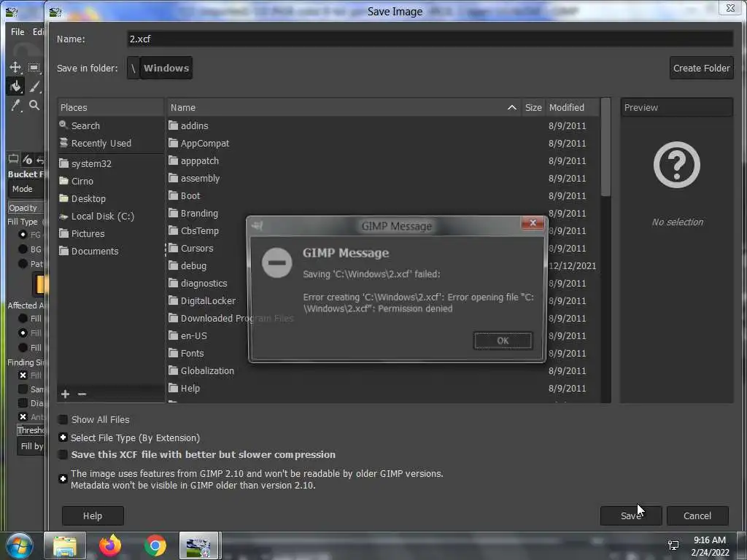Screen dimensions: 747x560
Task: Open File Explorer from taskbar
Action: pyautogui.click(x=65, y=545)
